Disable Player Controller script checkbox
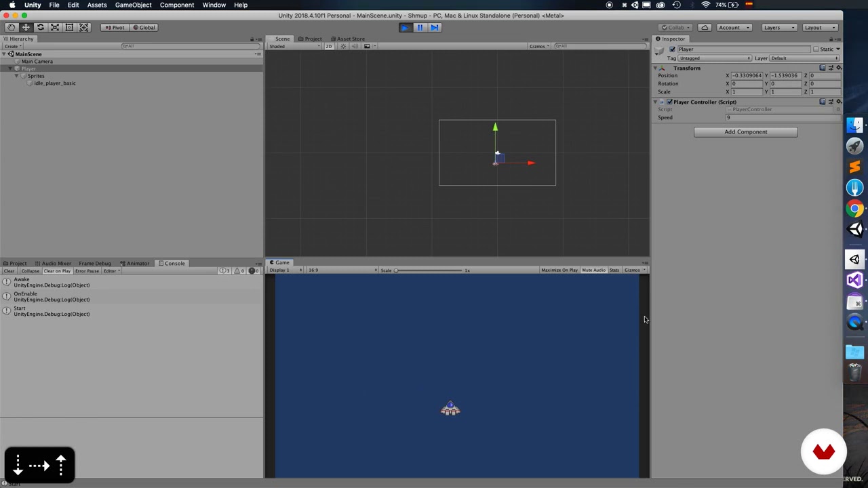 pos(669,102)
